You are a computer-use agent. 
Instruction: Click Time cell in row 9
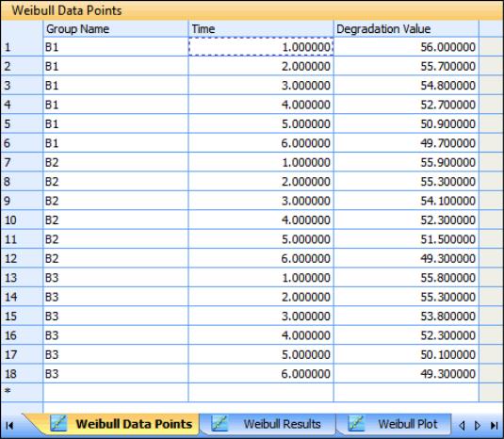click(x=261, y=201)
